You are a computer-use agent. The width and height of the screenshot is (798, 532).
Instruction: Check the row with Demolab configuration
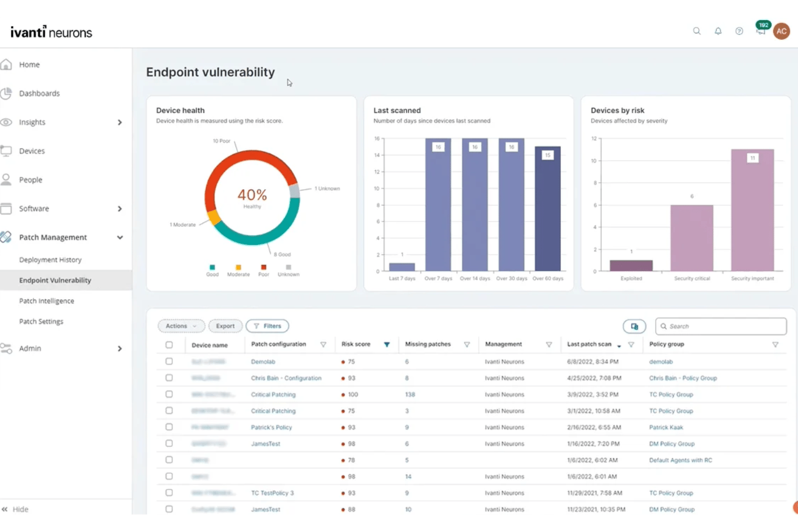pyautogui.click(x=169, y=361)
